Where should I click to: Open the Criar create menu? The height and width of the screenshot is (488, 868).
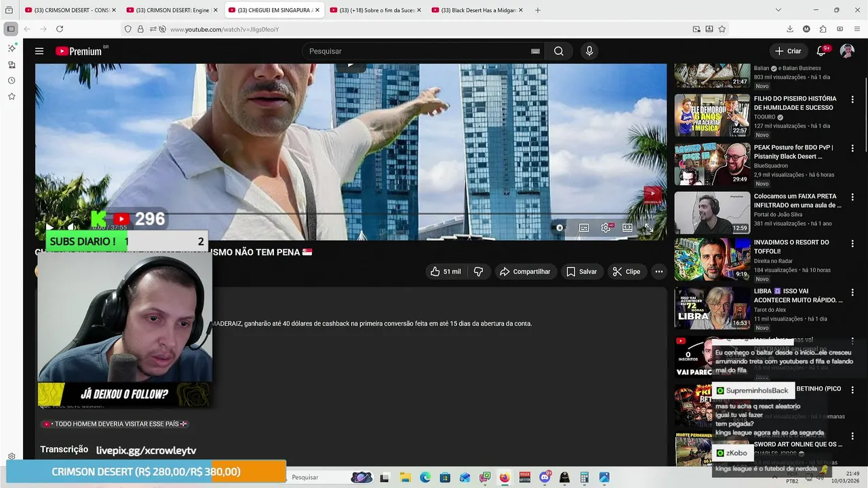click(x=788, y=51)
